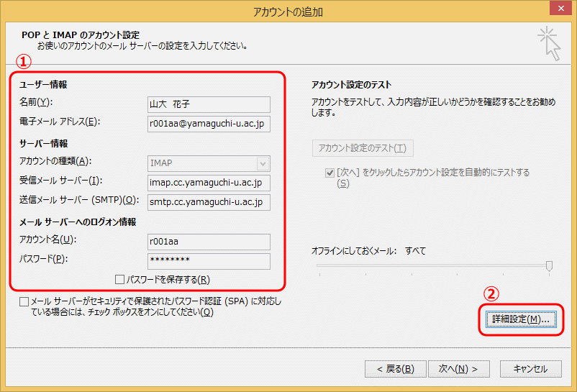
Task: Toggle the SPA password authentication checkbox
Action: click(24, 302)
